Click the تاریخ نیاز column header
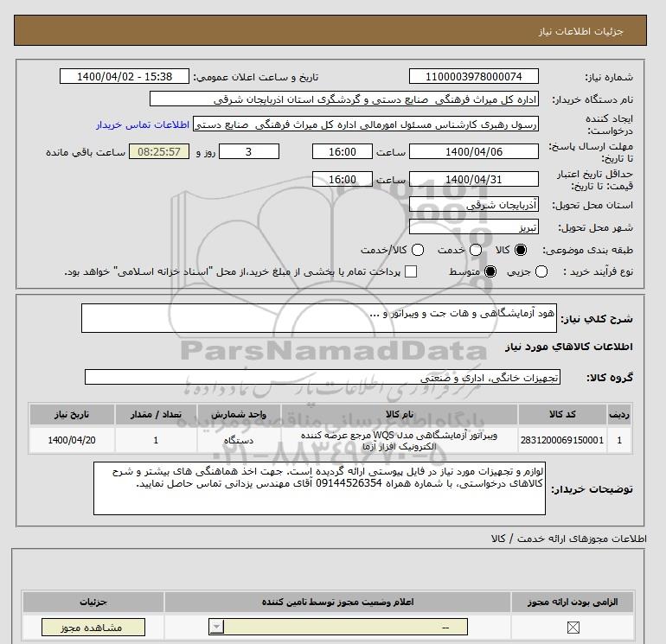The width and height of the screenshot is (666, 644). [72, 414]
